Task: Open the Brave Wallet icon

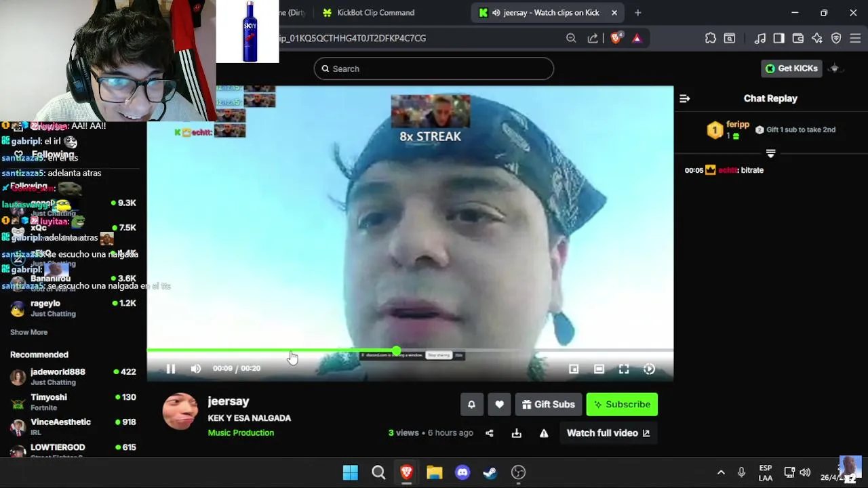Action: coord(798,39)
